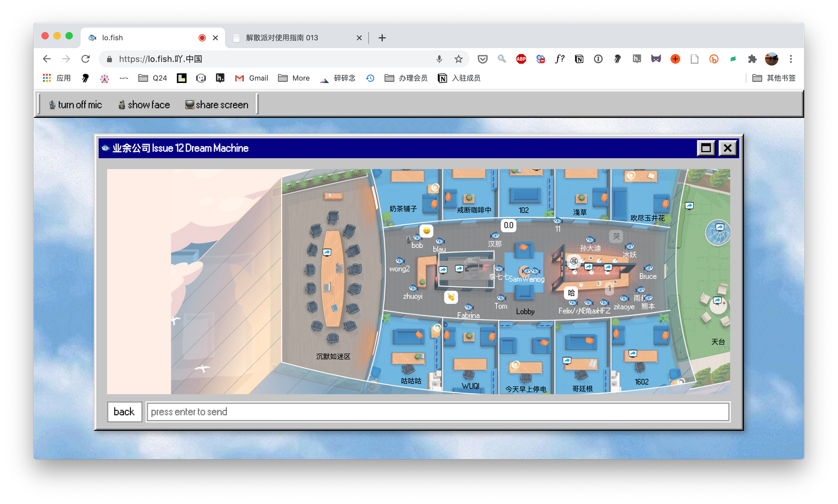Click the press enter to send field

click(x=437, y=412)
